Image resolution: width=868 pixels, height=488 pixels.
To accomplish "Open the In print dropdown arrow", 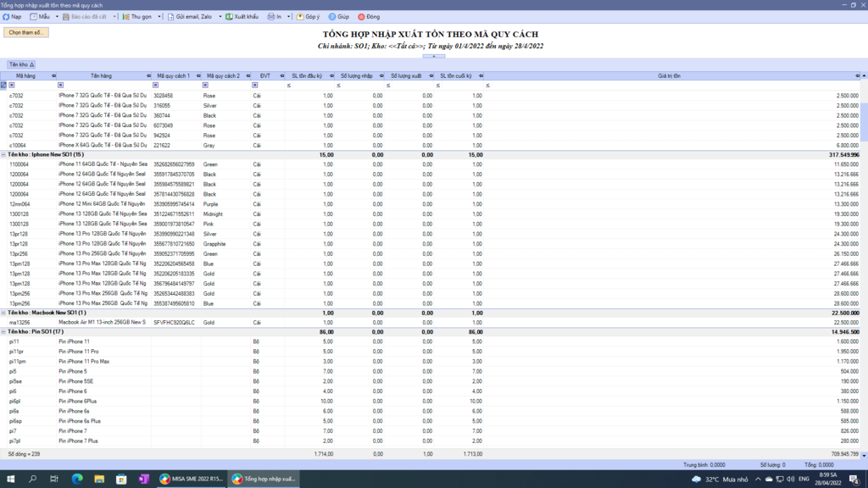I will (x=288, y=17).
